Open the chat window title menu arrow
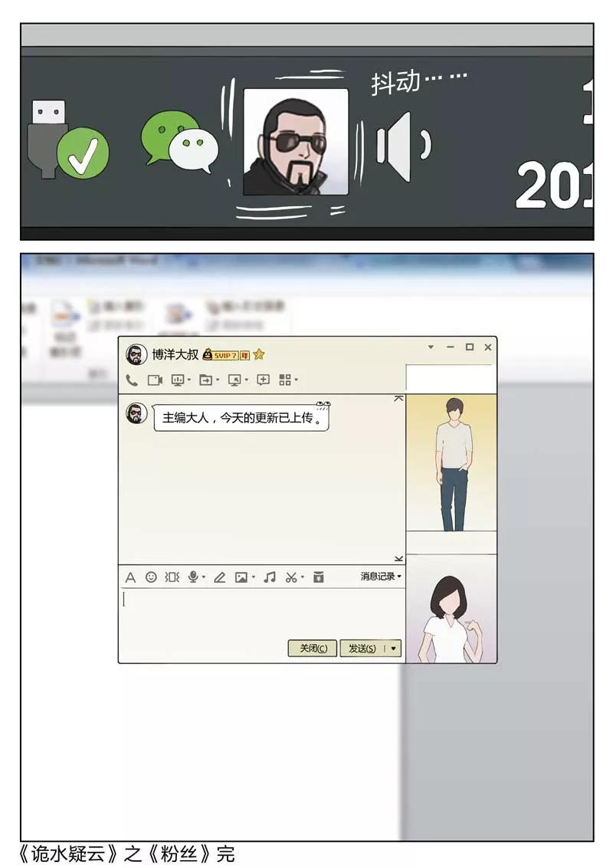The image size is (613, 868). point(431,347)
